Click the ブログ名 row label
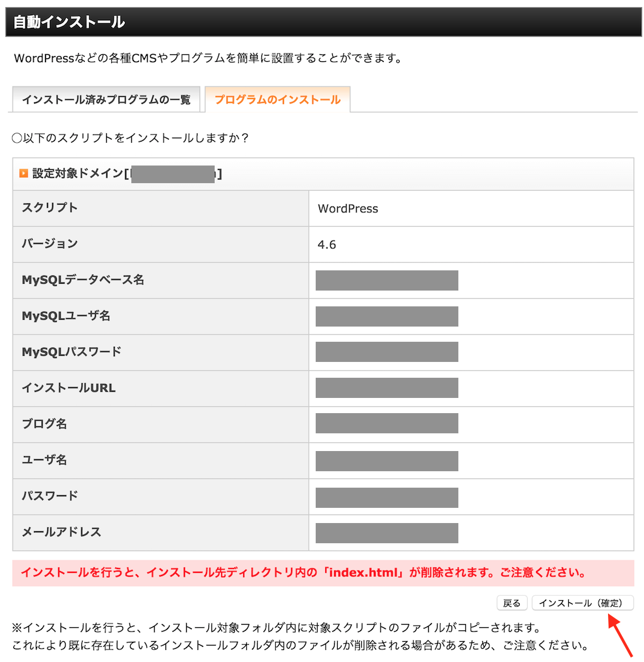The width and height of the screenshot is (644, 662). [44, 424]
